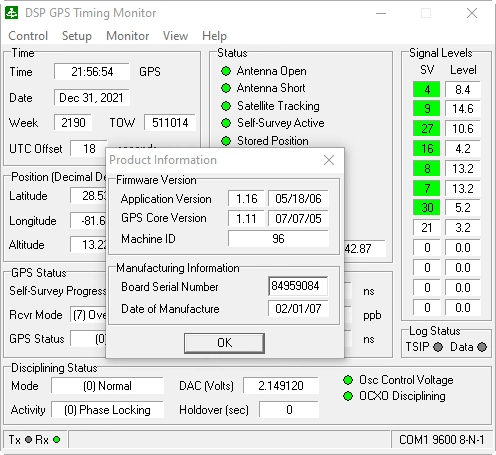Click the Data log status indicator

(482, 347)
